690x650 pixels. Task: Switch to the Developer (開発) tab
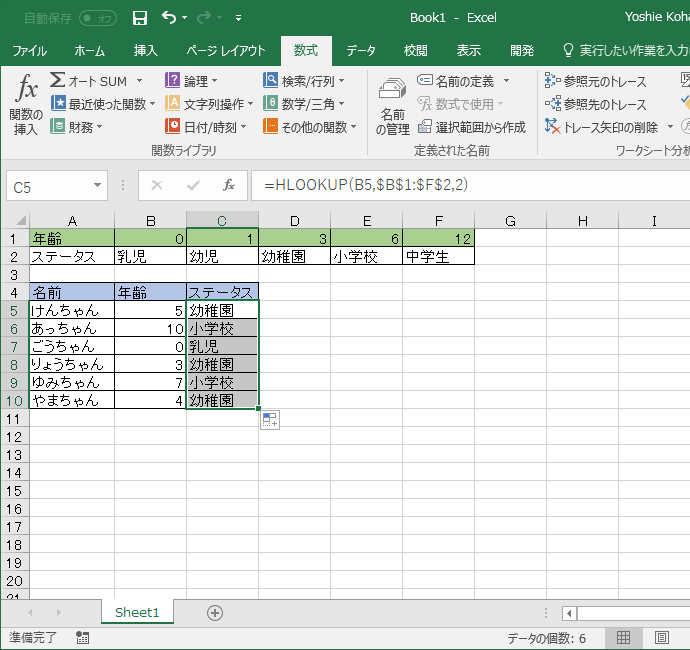521,51
